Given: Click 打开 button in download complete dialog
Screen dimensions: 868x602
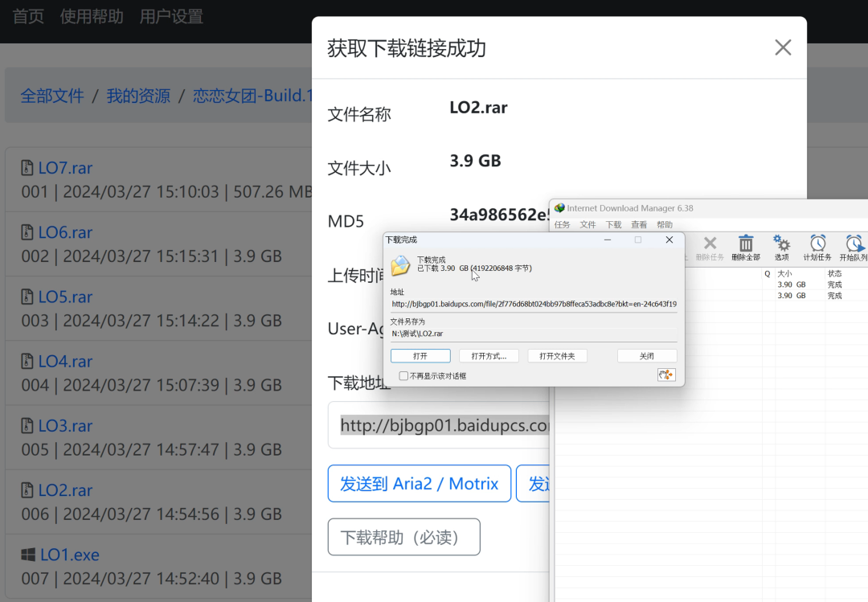Looking at the screenshot, I should tap(420, 356).
